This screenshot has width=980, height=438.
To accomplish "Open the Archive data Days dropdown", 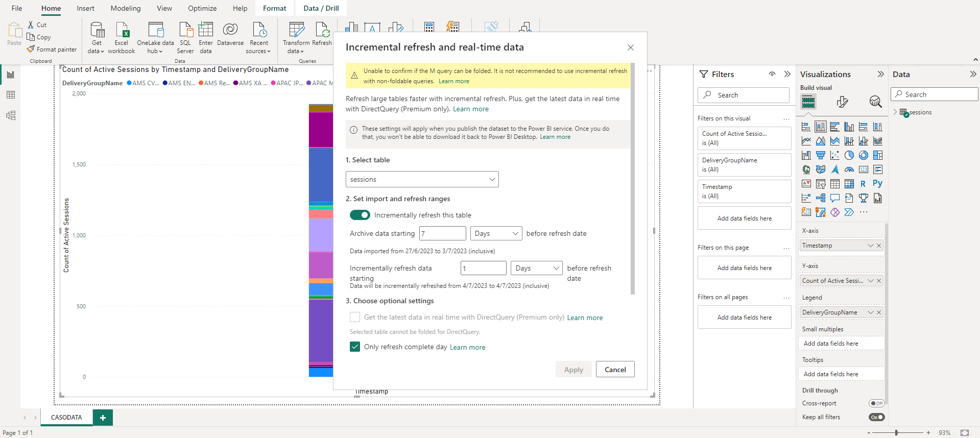I will (x=496, y=233).
